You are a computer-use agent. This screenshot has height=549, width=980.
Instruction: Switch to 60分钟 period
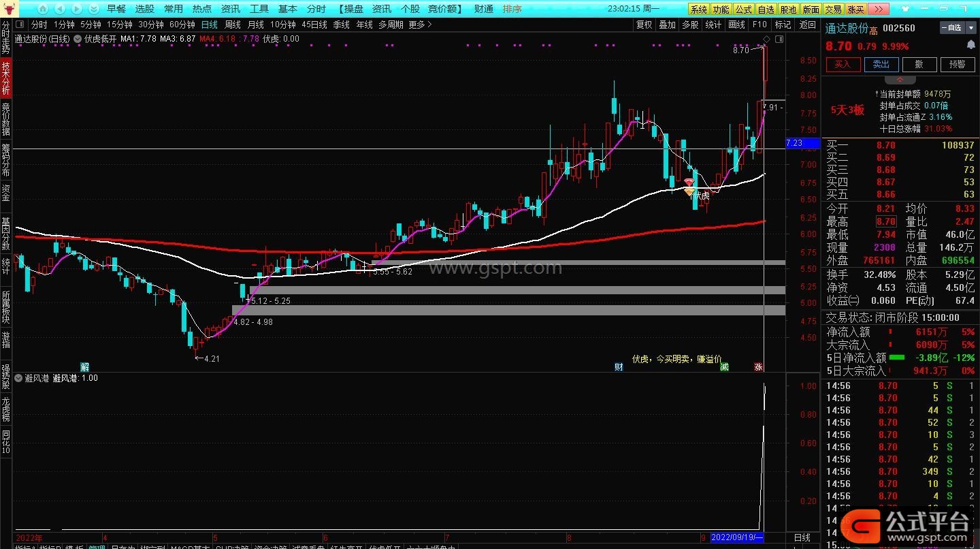coord(182,25)
